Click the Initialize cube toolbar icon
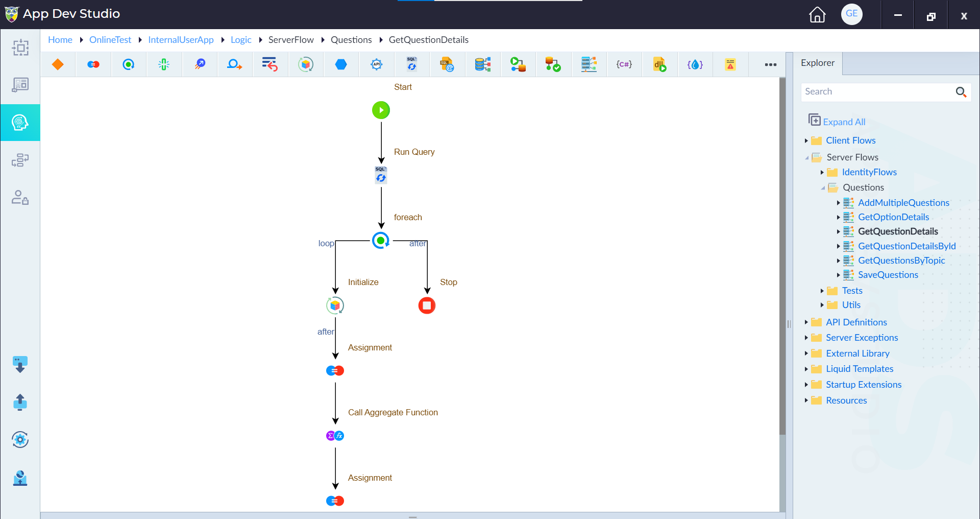Image resolution: width=980 pixels, height=519 pixels. tap(306, 64)
